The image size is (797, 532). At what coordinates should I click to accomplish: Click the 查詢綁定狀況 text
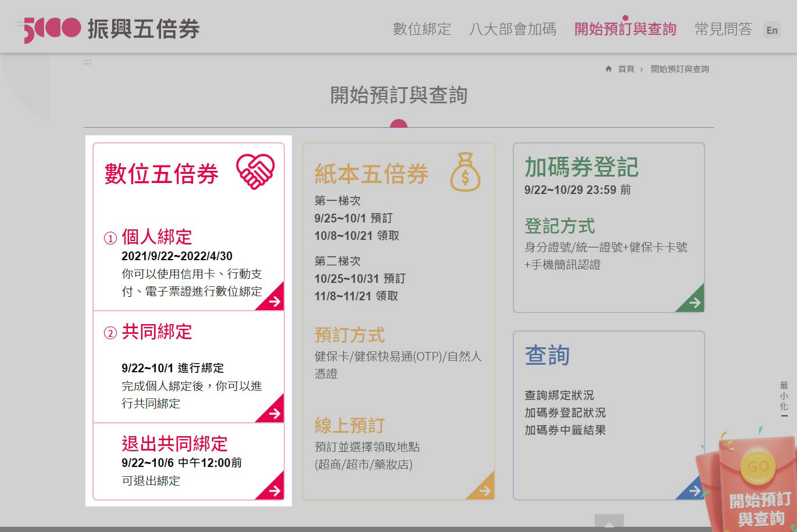559,396
